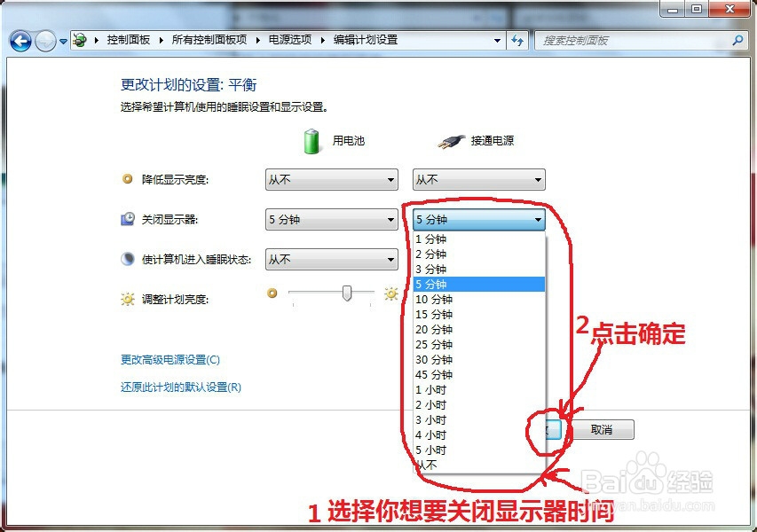Choose 4 小时 from the list
The height and width of the screenshot is (532, 757).
[479, 435]
